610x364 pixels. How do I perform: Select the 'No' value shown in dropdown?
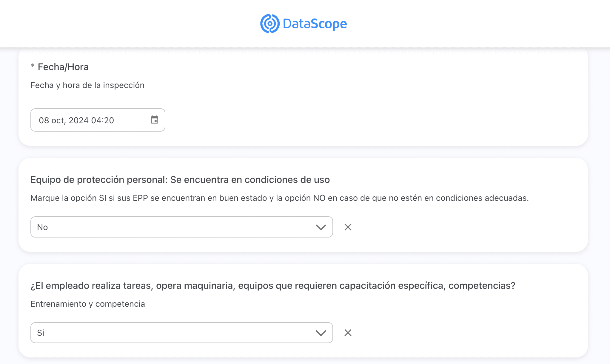point(42,227)
